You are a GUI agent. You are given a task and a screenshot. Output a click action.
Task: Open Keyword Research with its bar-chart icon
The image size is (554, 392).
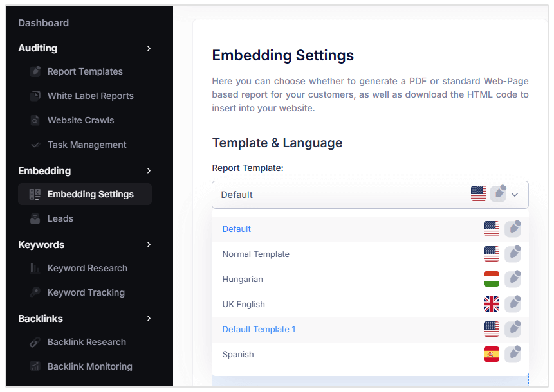point(35,268)
